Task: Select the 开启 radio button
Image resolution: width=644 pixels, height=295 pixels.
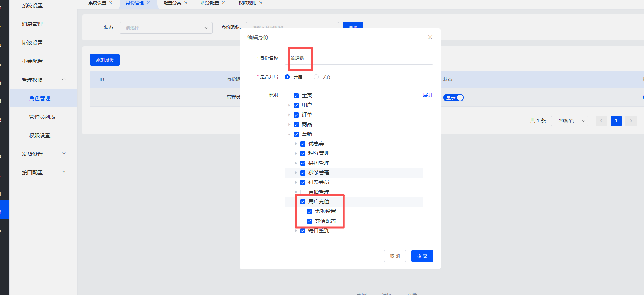Action: click(x=287, y=77)
